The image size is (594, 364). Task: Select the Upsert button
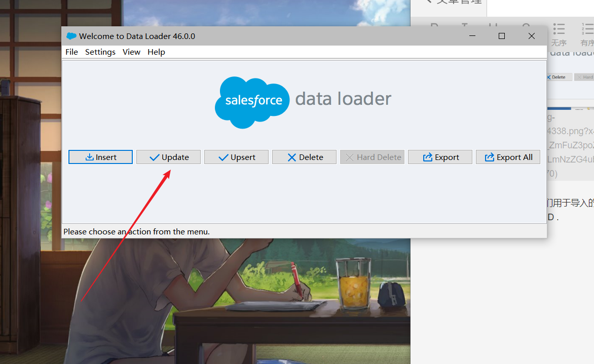coord(236,157)
